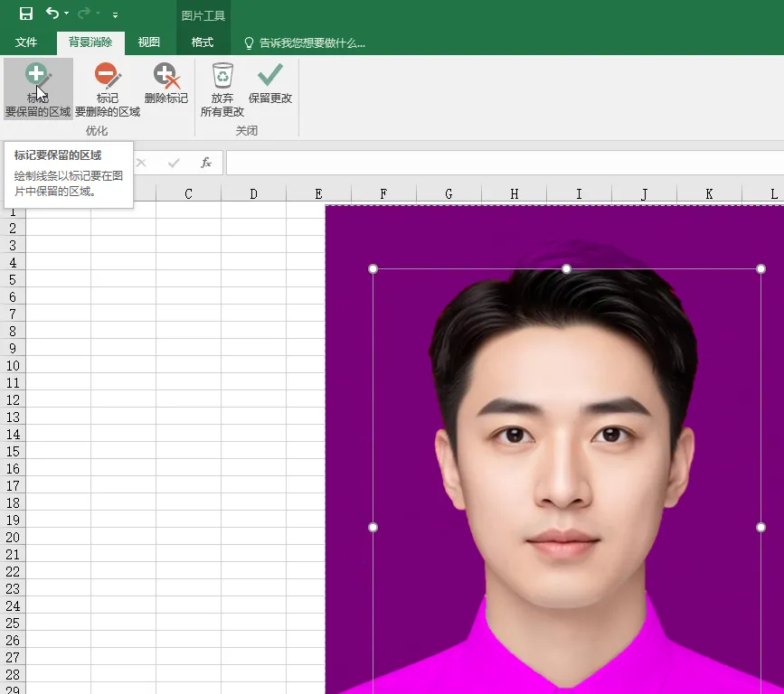Click the top-right selection handle on picture
This screenshot has height=694, width=784.
tap(761, 269)
